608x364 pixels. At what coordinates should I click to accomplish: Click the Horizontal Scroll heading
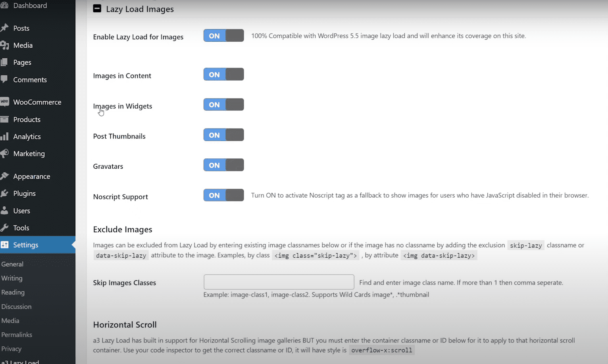(x=125, y=325)
